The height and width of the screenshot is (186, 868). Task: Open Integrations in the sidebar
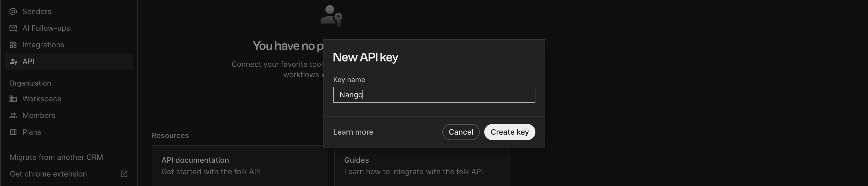click(43, 45)
